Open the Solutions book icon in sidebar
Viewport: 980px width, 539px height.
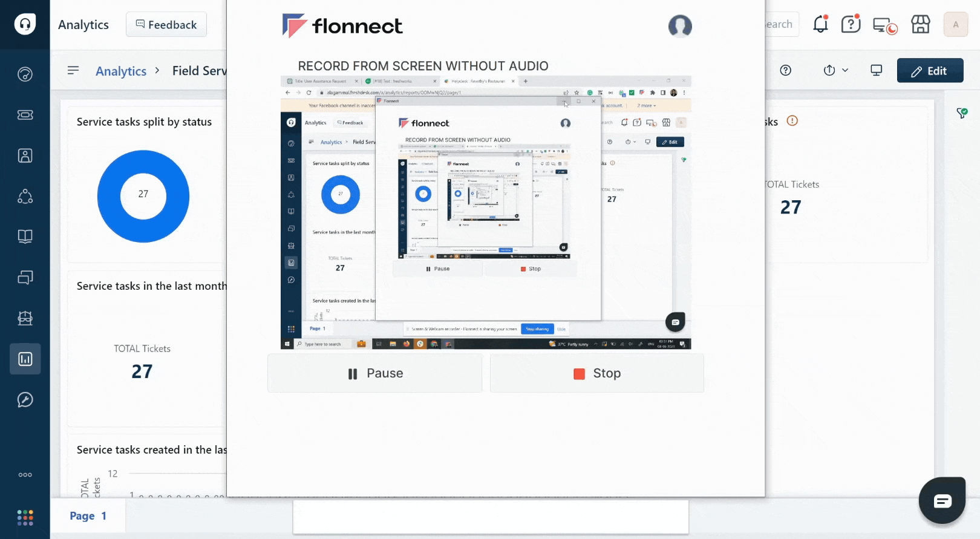click(25, 237)
